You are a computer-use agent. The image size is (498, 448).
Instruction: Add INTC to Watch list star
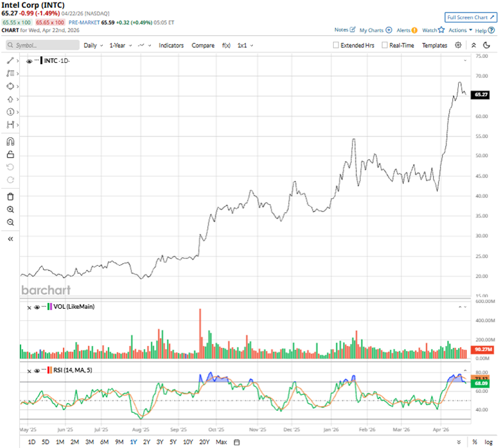441,30
